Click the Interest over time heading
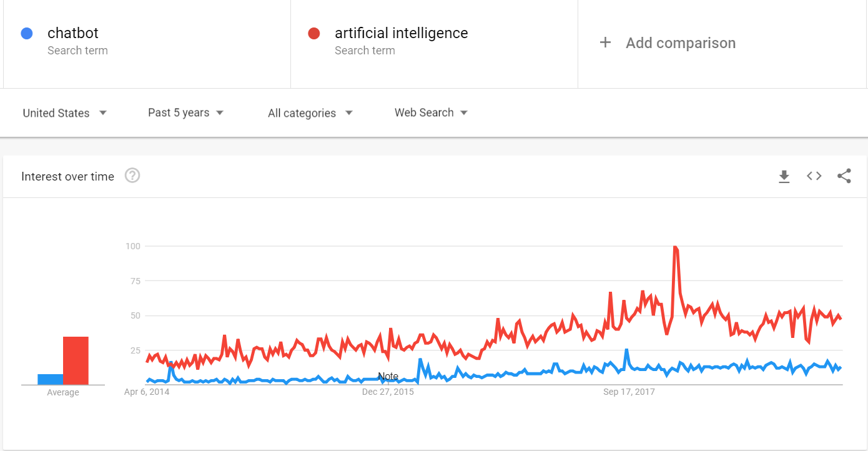The image size is (868, 451). (x=67, y=177)
